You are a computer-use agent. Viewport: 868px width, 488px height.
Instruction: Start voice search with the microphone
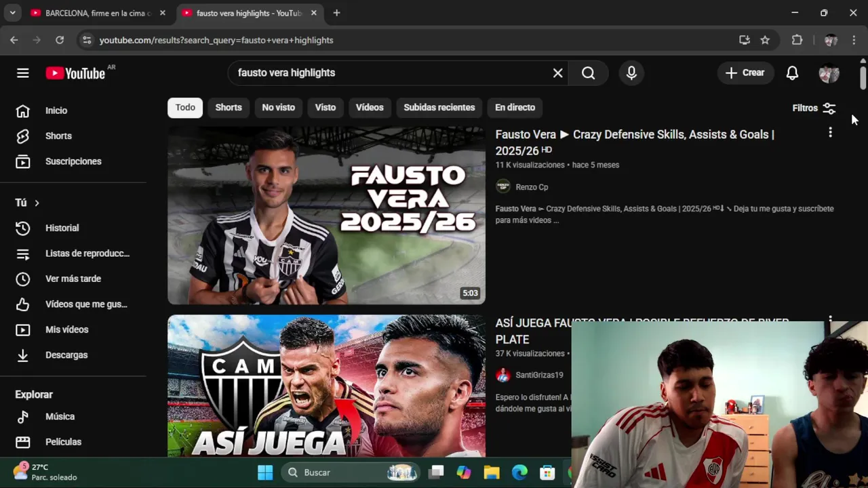(631, 73)
